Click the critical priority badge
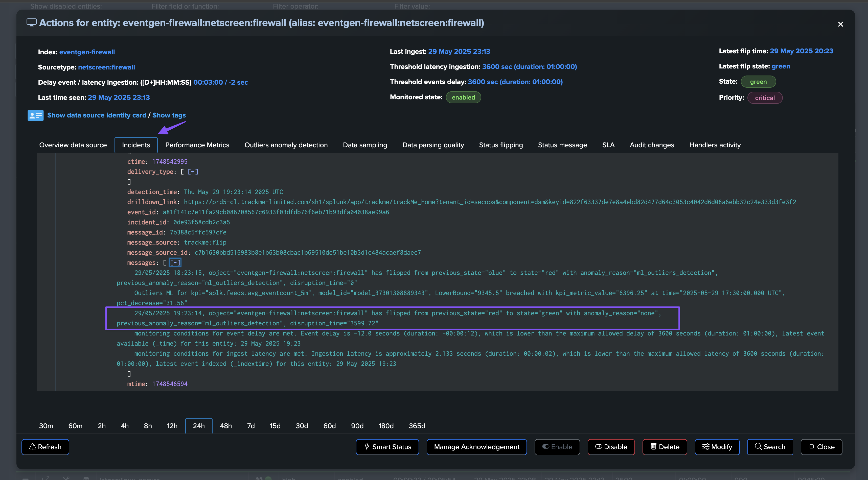868x480 pixels. 765,98
